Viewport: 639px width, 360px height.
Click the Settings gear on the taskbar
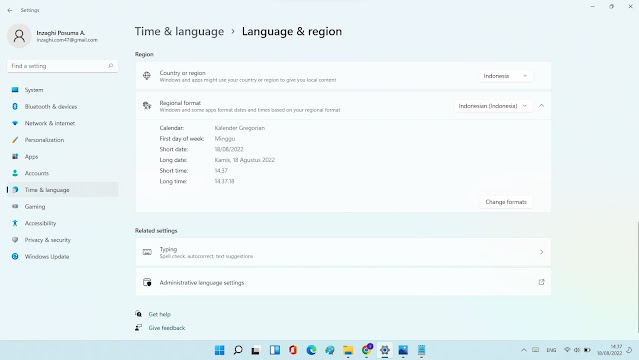(x=385, y=350)
